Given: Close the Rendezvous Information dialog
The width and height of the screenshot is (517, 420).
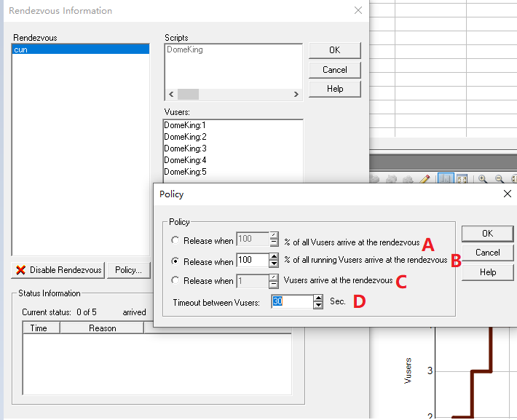Looking at the screenshot, I should coord(358,10).
